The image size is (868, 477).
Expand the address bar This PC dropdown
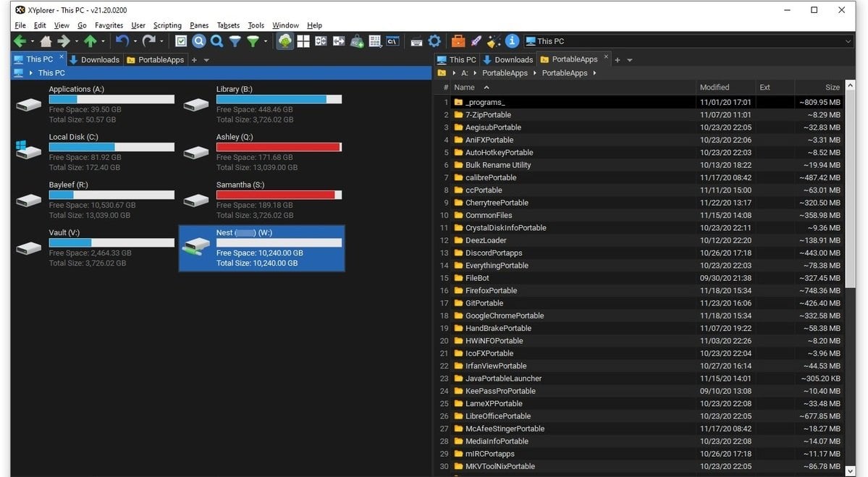(848, 41)
